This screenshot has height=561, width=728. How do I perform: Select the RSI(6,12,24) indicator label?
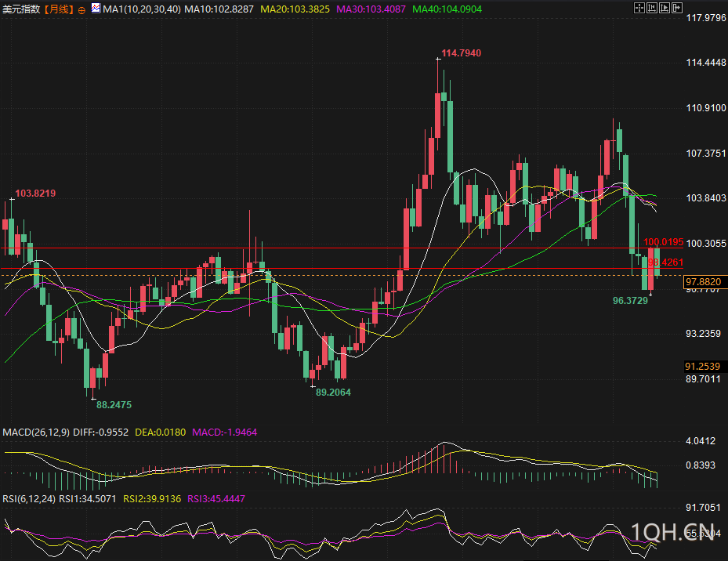29,498
